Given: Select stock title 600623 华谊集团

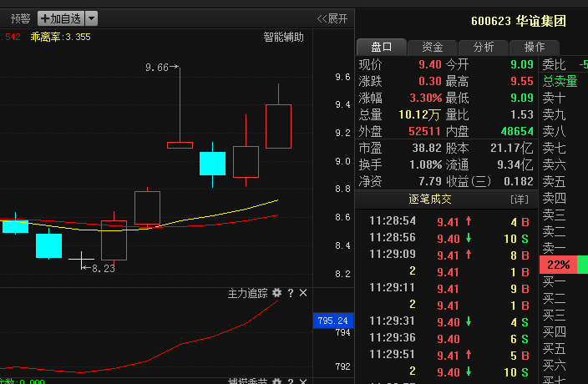Looking at the screenshot, I should click(518, 21).
